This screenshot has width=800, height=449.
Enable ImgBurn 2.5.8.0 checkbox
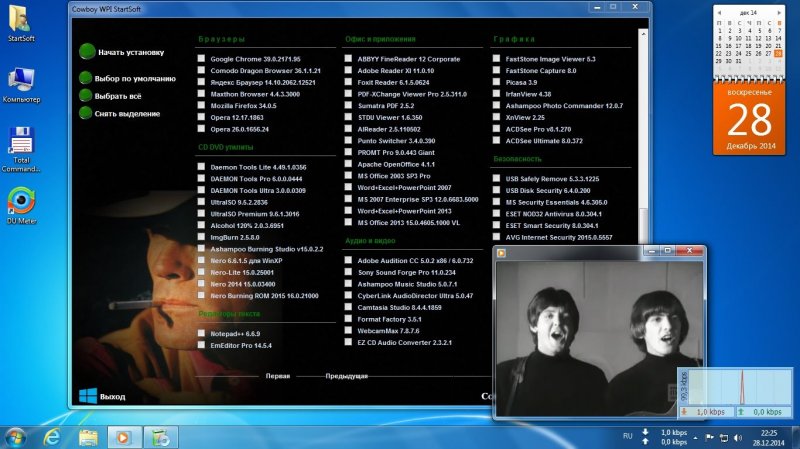point(201,237)
